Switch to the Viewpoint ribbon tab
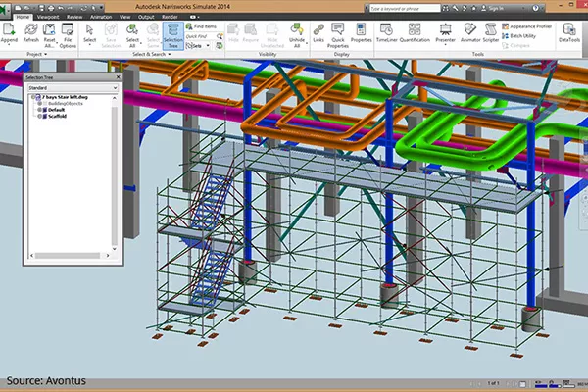This screenshot has width=588, height=392. click(x=46, y=17)
